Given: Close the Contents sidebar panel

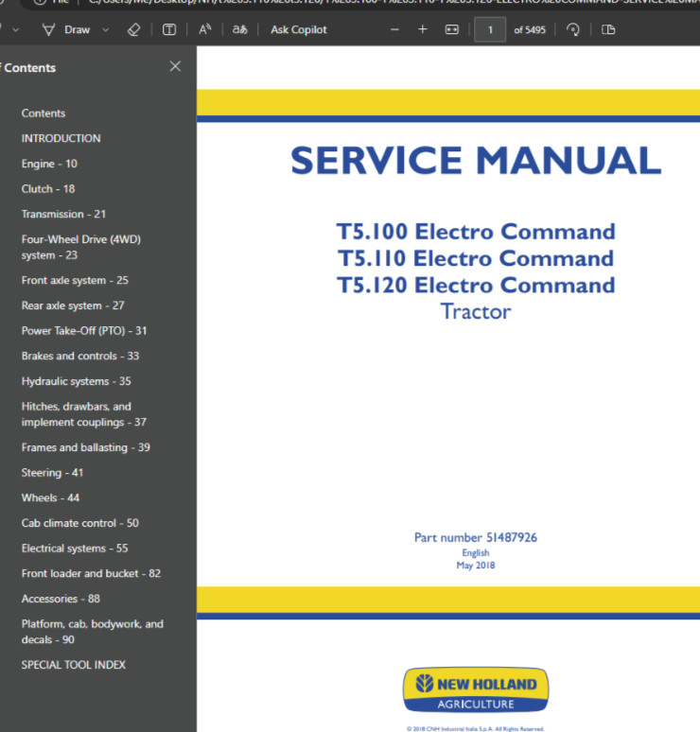Looking at the screenshot, I should pyautogui.click(x=175, y=66).
